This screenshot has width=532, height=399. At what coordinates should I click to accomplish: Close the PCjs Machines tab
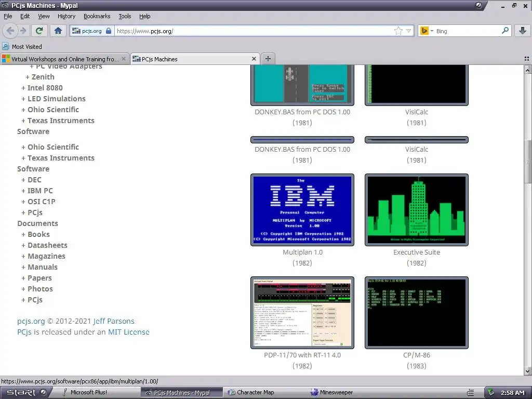pyautogui.click(x=254, y=59)
